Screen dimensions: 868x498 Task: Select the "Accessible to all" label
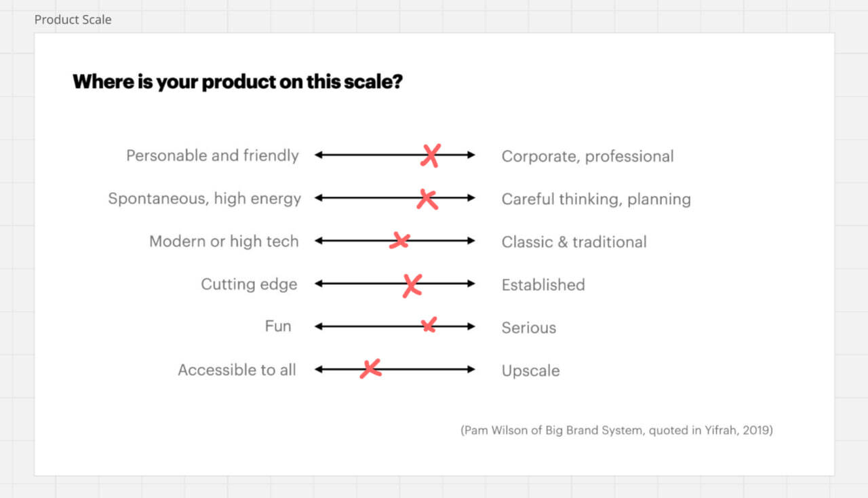pos(237,370)
